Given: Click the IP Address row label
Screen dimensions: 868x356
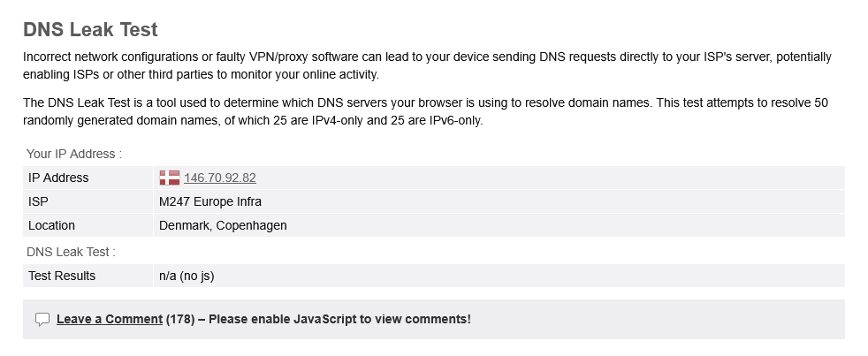Looking at the screenshot, I should [58, 178].
